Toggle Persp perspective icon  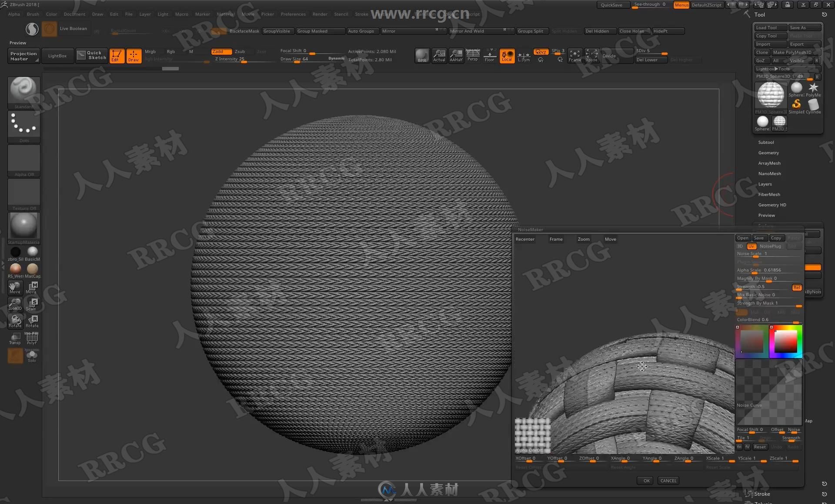(473, 56)
